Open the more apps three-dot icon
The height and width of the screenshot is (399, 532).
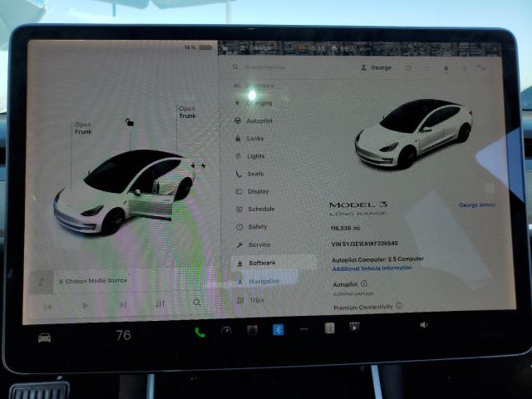(x=304, y=329)
